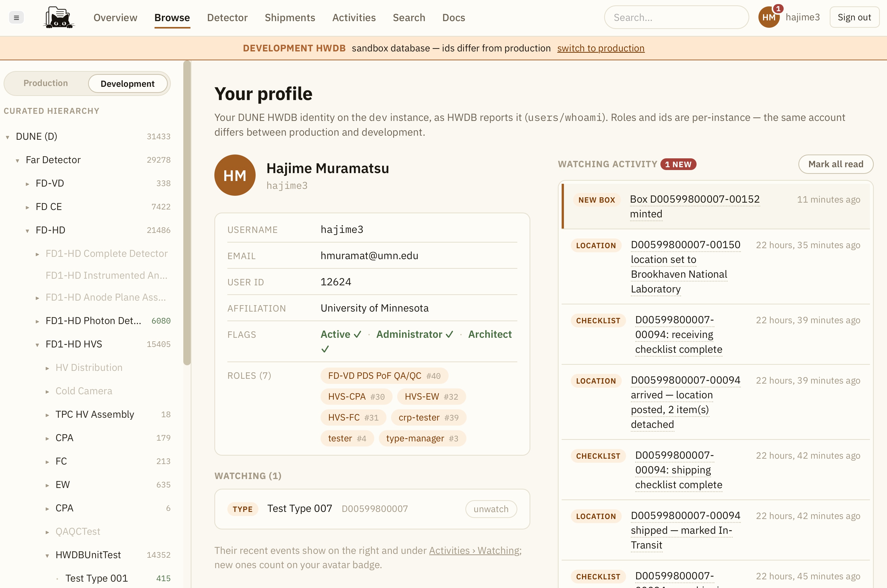Open the Docs nav tab
Image resolution: width=887 pixels, height=588 pixels.
pos(453,18)
